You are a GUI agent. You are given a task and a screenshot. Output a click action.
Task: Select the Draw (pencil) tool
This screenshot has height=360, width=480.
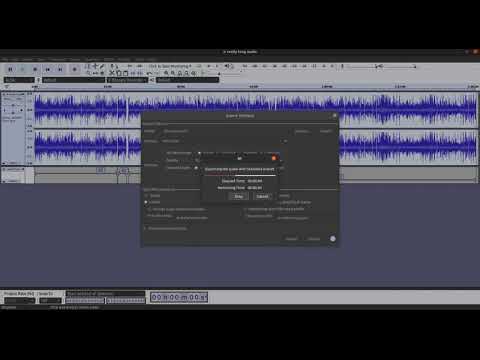(102, 66)
